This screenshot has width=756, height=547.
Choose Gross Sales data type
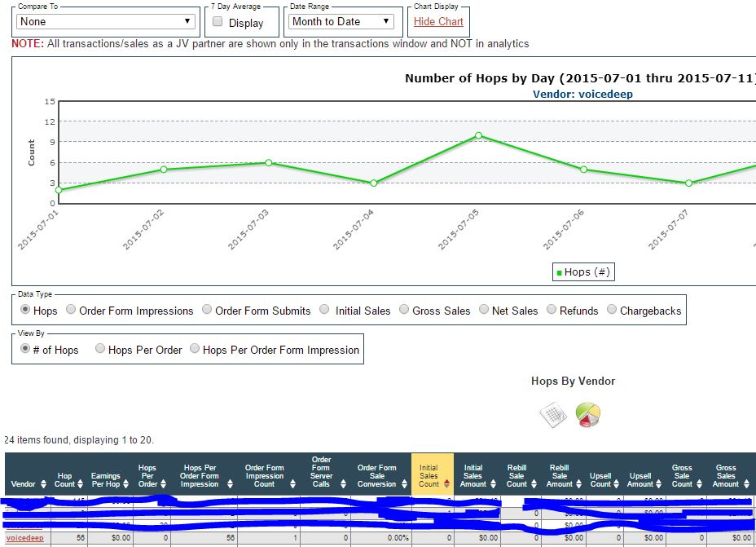point(404,310)
